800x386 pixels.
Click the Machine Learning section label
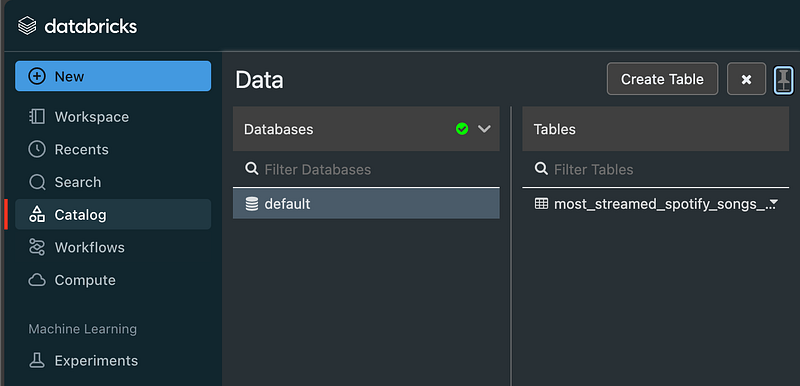[83, 329]
